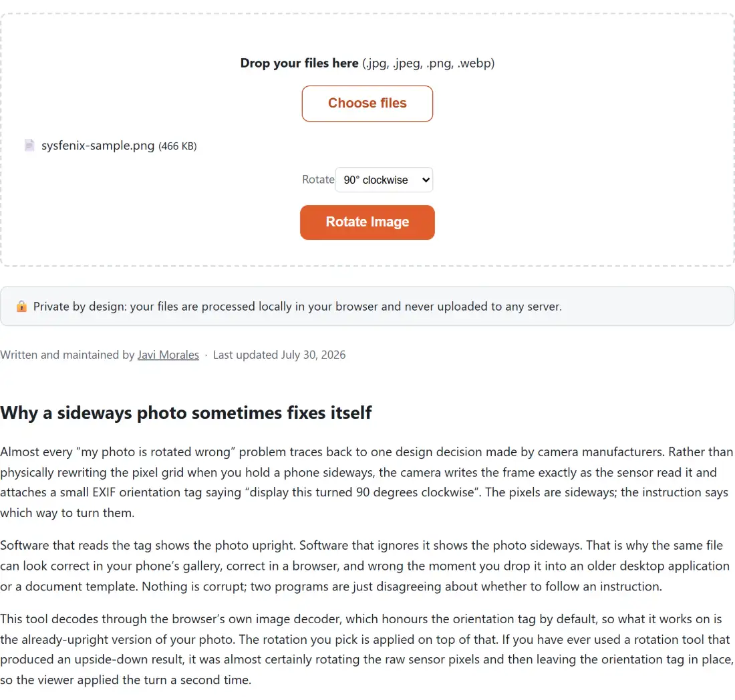Click the padlock icon in the privacy notice
The image size is (735, 700).
pyautogui.click(x=21, y=306)
